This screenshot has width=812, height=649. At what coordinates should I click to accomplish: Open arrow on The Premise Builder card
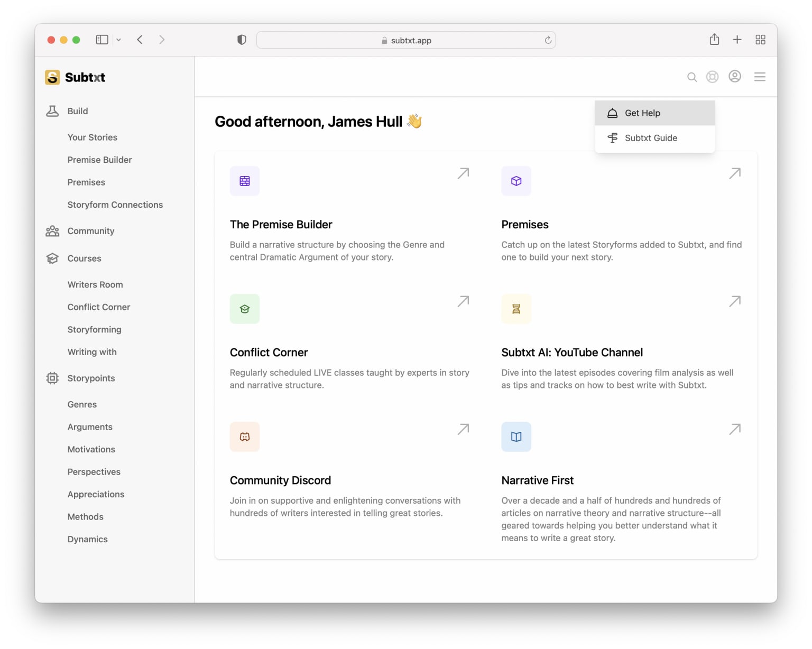[463, 173]
